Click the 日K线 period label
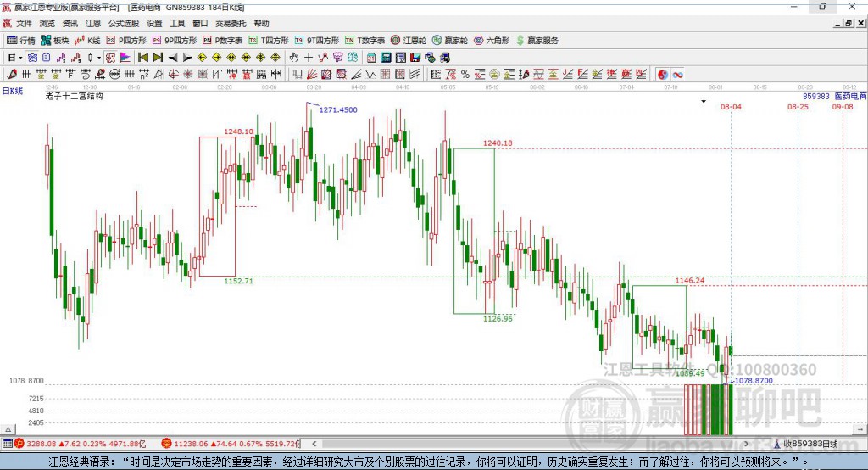Screen dimensions: 868x470 pyautogui.click(x=13, y=91)
